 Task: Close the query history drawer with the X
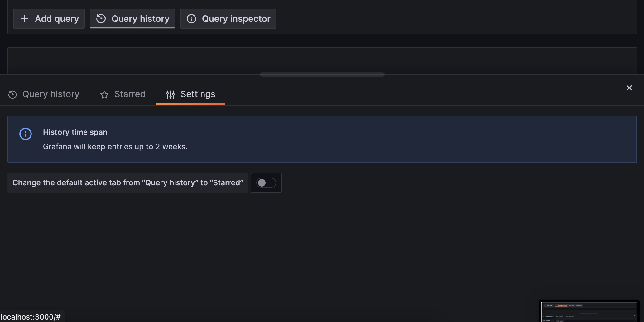[x=629, y=88]
